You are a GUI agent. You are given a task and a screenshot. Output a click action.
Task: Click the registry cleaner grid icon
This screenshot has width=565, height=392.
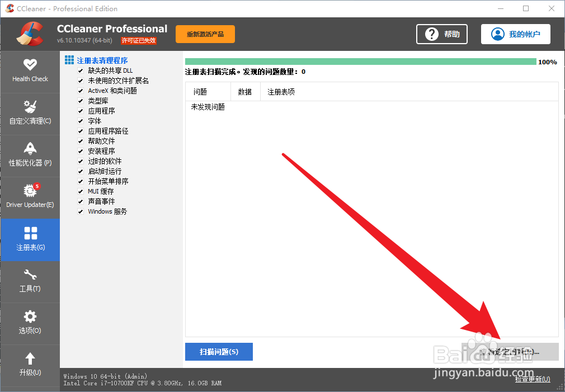point(69,60)
